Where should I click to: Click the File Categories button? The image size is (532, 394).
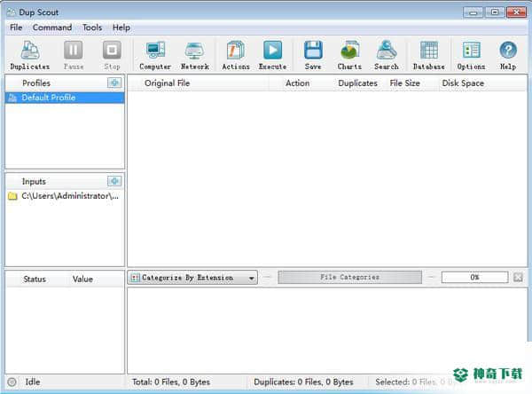coord(349,277)
